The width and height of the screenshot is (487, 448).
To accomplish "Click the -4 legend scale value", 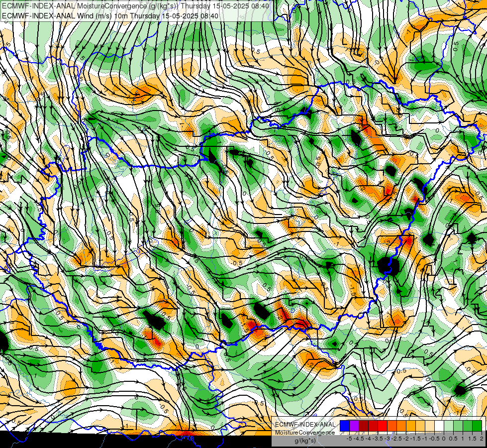I will point(368,439).
